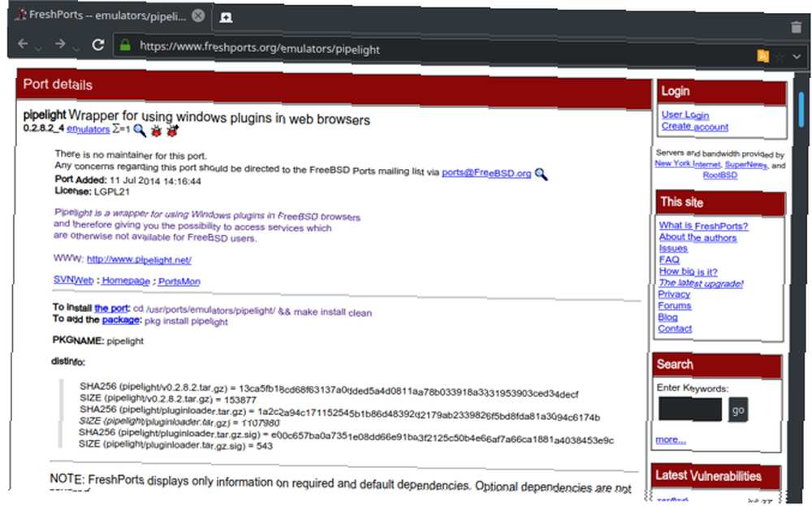Reload the FreshPorts page
The height and width of the screenshot is (506, 812).
click(98, 45)
